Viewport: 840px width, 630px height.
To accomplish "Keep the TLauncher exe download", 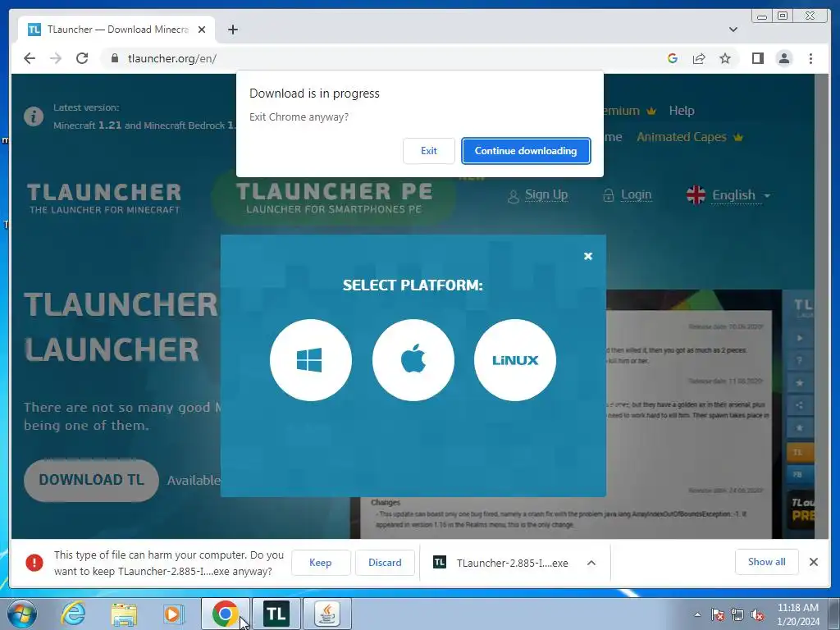I will (x=321, y=563).
